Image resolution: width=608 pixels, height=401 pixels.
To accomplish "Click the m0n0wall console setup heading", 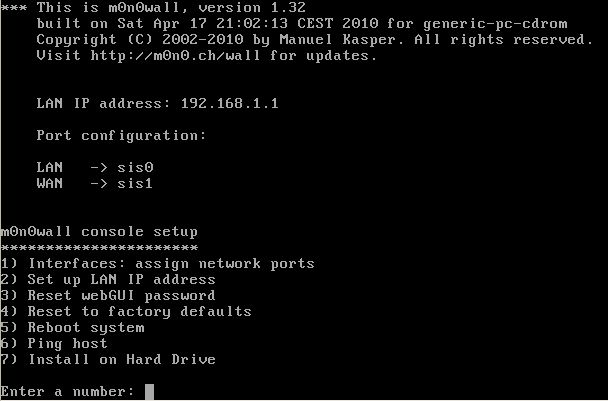I will click(x=99, y=232).
